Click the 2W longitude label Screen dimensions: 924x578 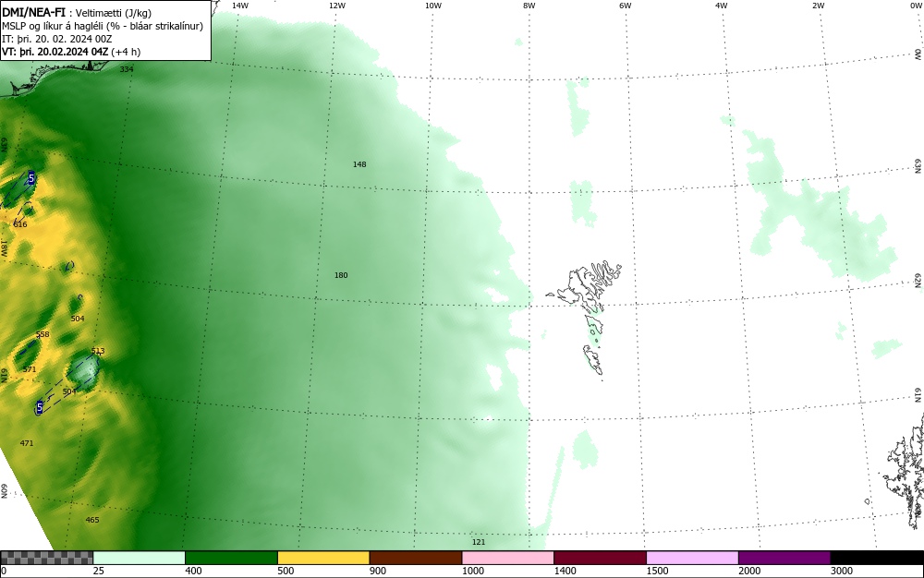[x=818, y=6]
